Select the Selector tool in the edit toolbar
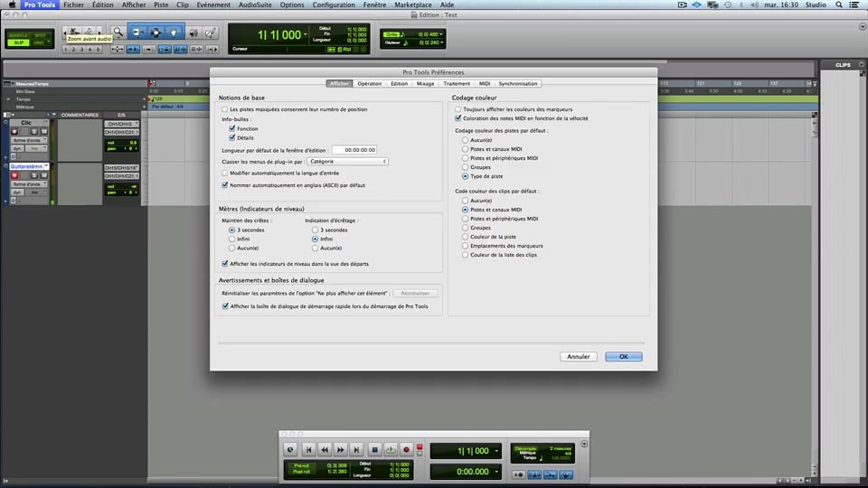 (156, 33)
